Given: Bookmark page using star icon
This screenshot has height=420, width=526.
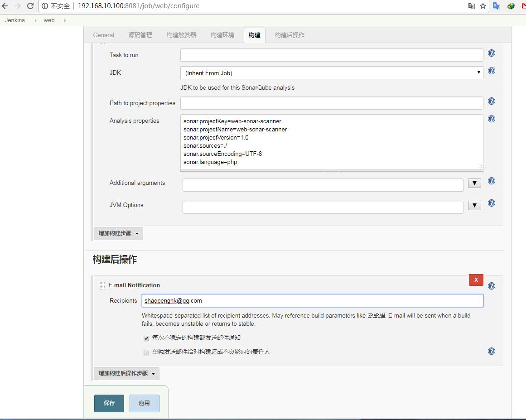Looking at the screenshot, I should [x=483, y=6].
